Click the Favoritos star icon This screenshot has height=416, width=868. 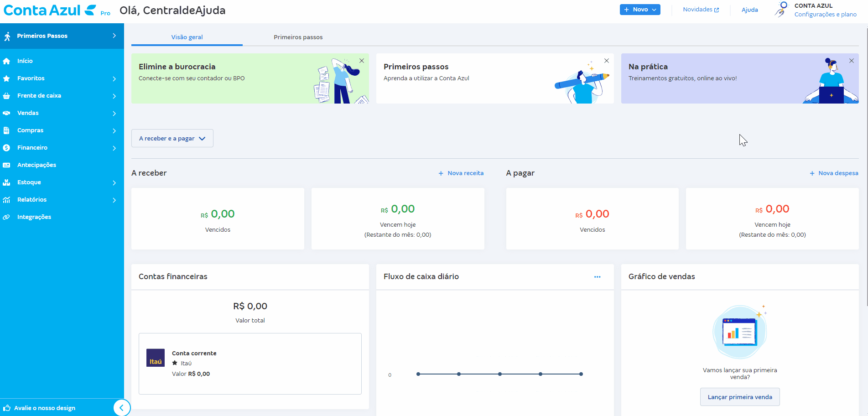click(x=6, y=78)
